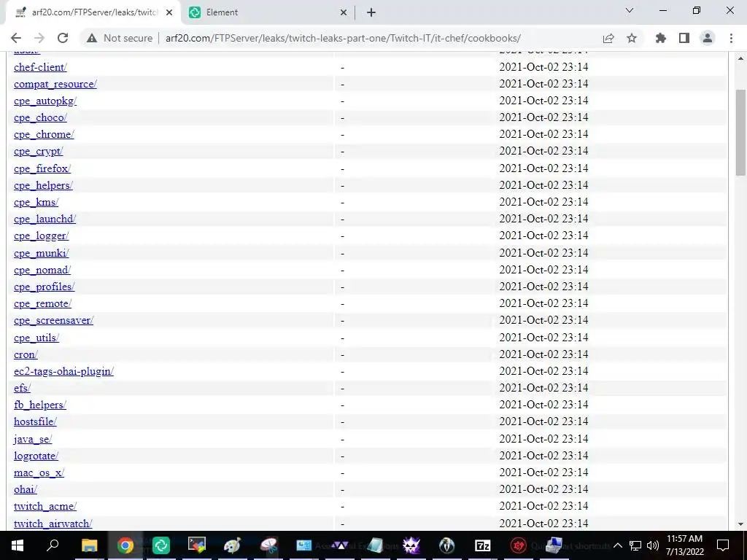Screen dimensions: 747x560
Task: Open the cpe_autopkg/ folder
Action: coord(45,101)
